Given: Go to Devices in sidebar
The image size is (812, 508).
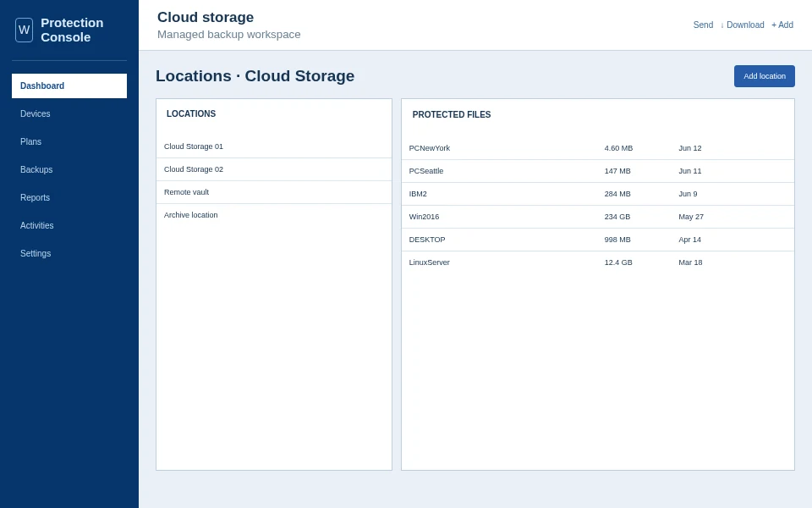Looking at the screenshot, I should point(69,113).
